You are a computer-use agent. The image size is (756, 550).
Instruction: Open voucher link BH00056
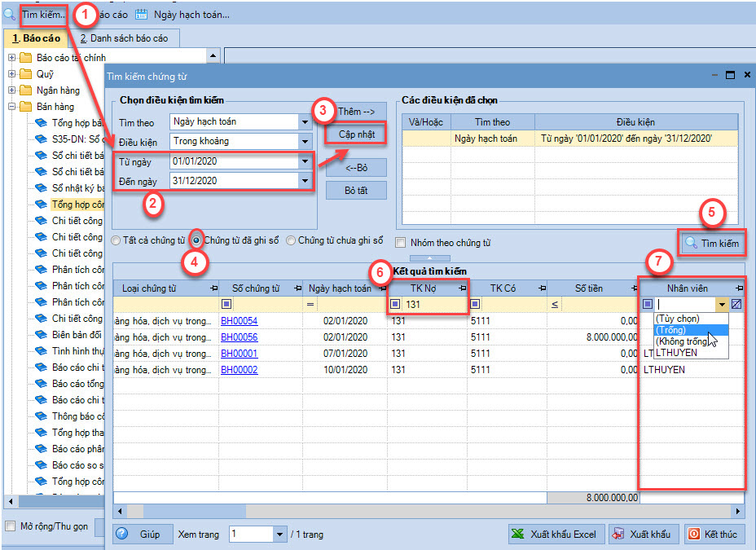point(240,337)
